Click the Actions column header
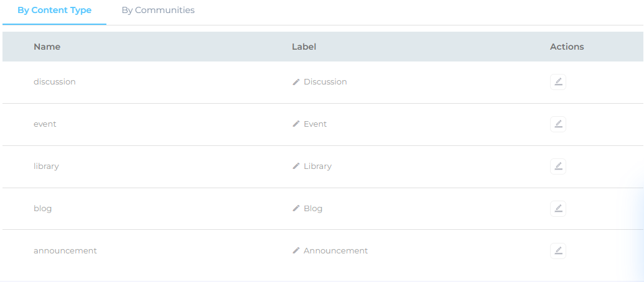644x282 pixels. click(567, 47)
